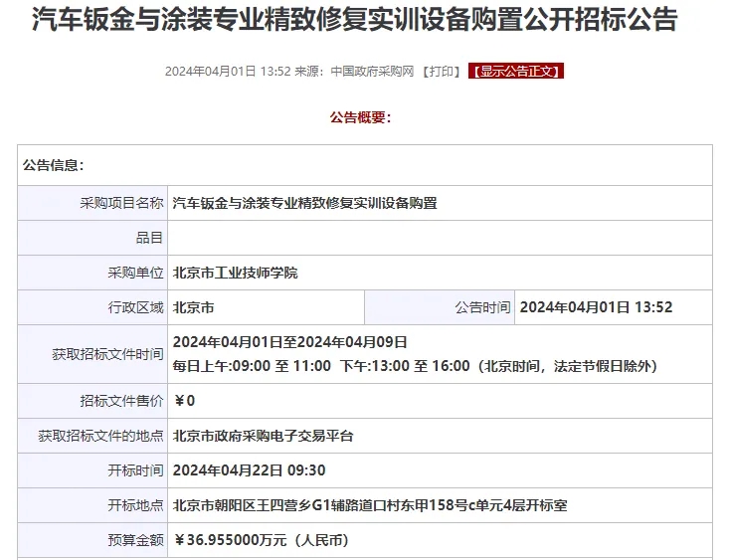The width and height of the screenshot is (729, 560).
Task: Click the 招标文件售价 value ¥0
Action: [x=185, y=401]
